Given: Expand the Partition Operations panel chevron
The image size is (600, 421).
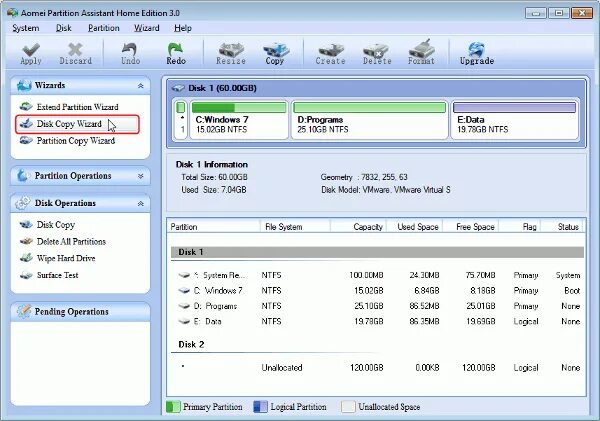Looking at the screenshot, I should coord(140,176).
